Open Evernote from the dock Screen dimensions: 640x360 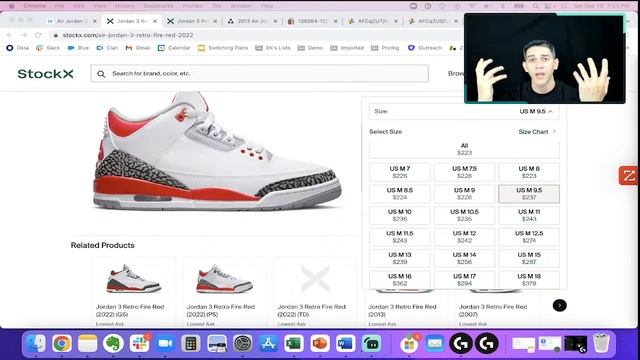click(x=113, y=344)
